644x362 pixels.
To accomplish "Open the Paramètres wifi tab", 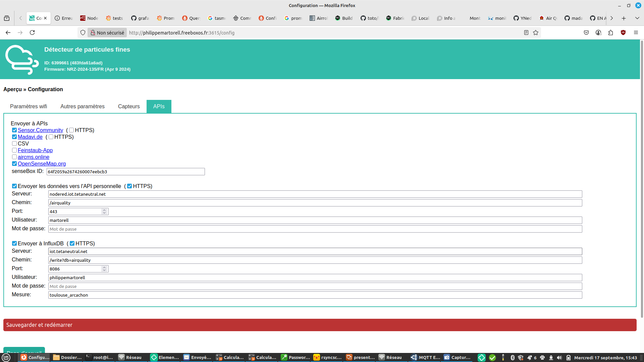I will [x=29, y=106].
